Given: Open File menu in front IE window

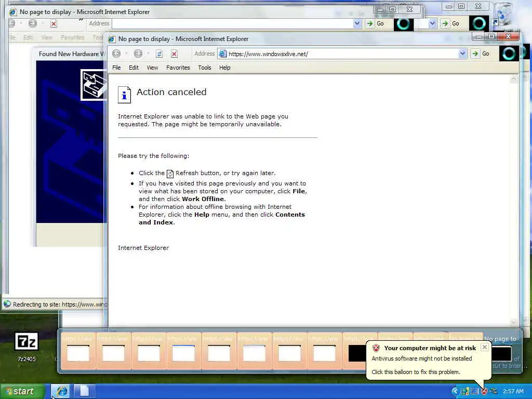Looking at the screenshot, I should (116, 68).
